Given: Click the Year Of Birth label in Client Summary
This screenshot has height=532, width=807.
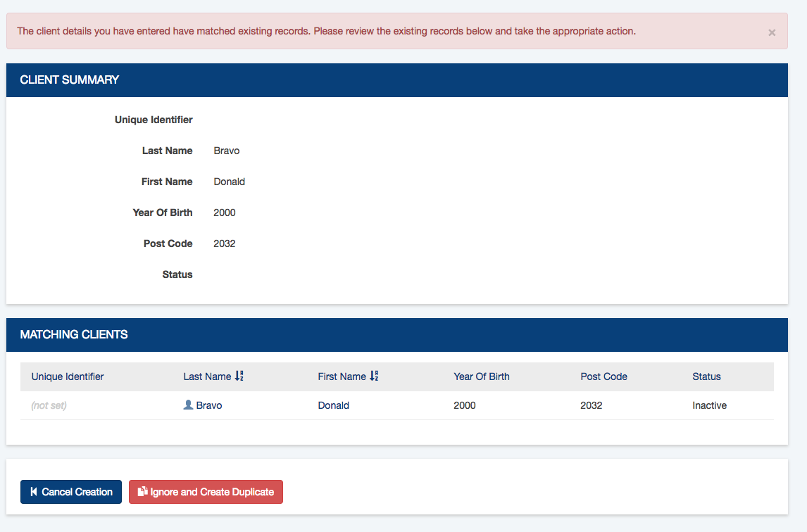Looking at the screenshot, I should 163,213.
